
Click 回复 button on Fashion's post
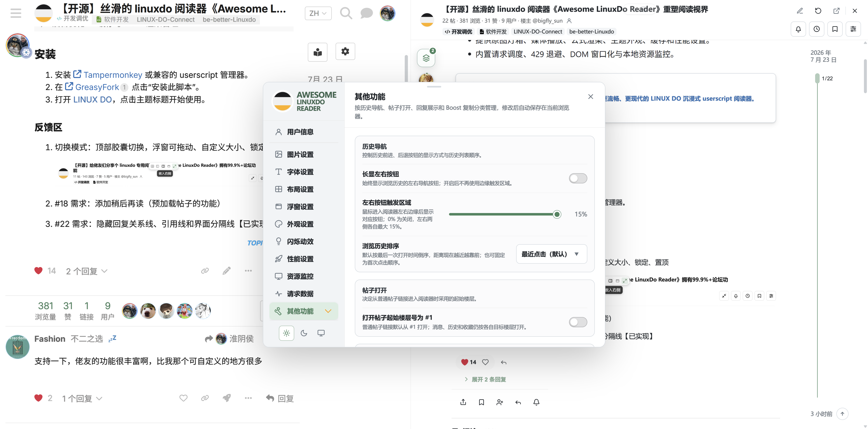[x=280, y=399]
